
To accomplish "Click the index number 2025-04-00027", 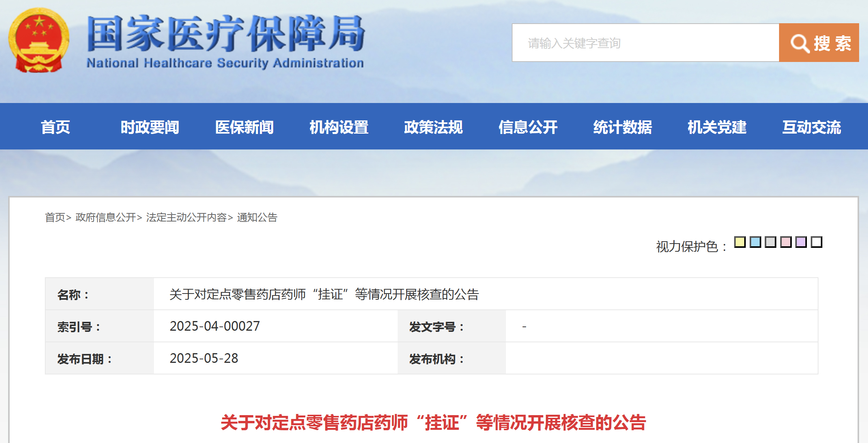I will pos(215,326).
